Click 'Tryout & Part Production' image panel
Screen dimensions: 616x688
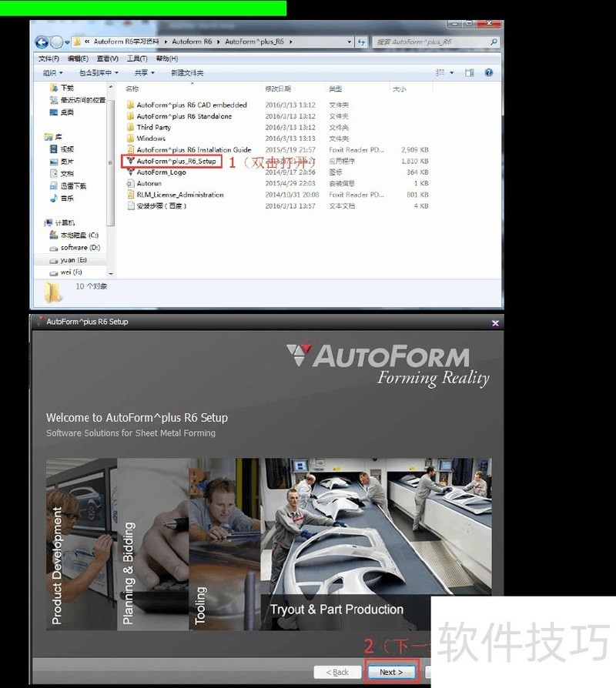pos(376,545)
